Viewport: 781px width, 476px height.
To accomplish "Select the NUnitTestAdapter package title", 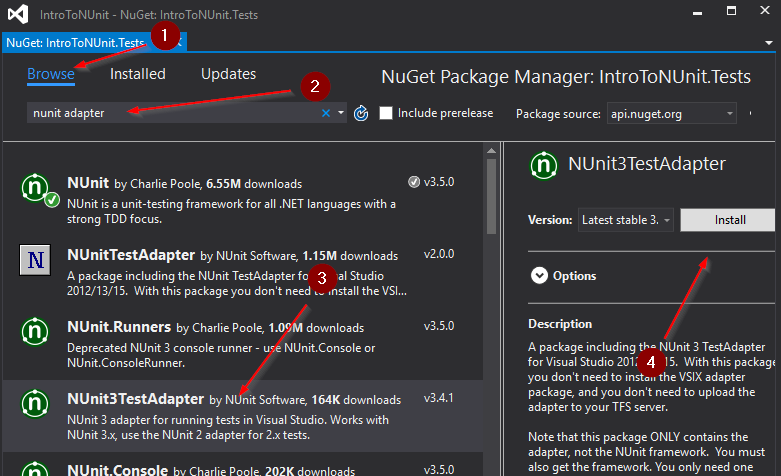I will [131, 255].
